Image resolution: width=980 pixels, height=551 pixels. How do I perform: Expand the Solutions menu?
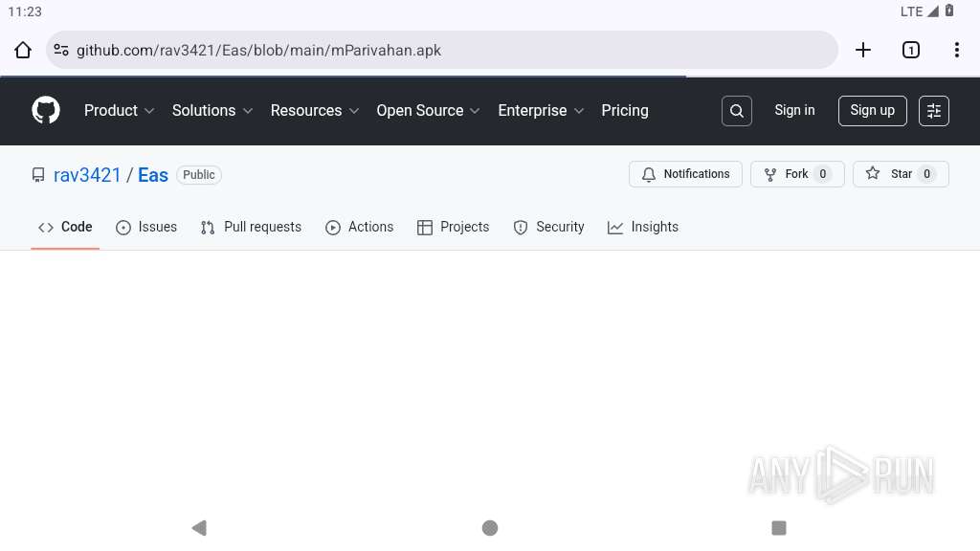tap(212, 111)
